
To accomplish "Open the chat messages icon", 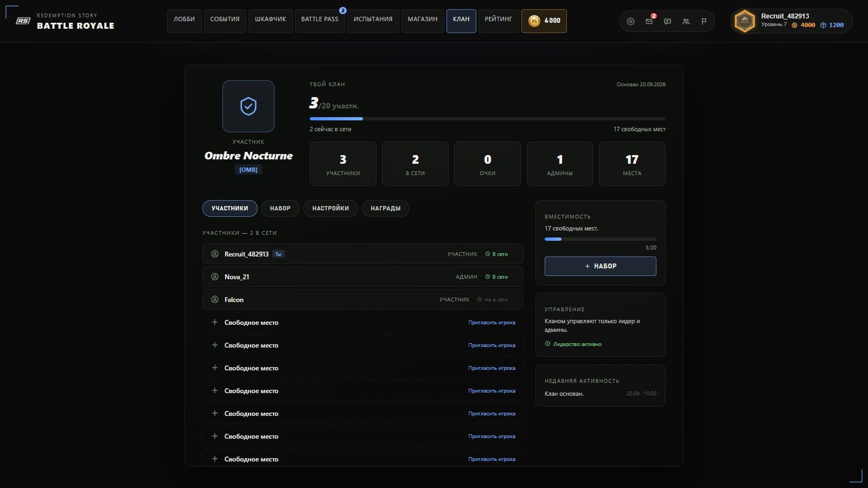I will coord(667,22).
